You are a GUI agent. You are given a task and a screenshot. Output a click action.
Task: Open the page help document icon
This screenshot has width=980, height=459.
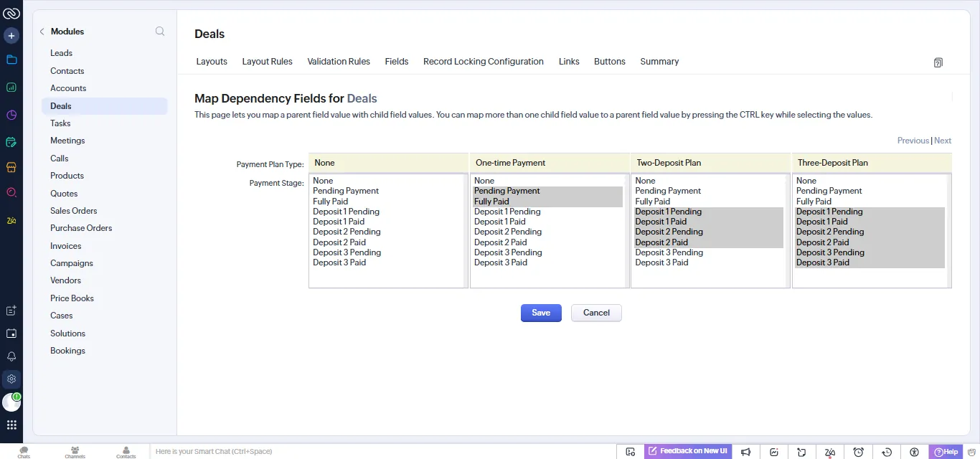coord(938,62)
